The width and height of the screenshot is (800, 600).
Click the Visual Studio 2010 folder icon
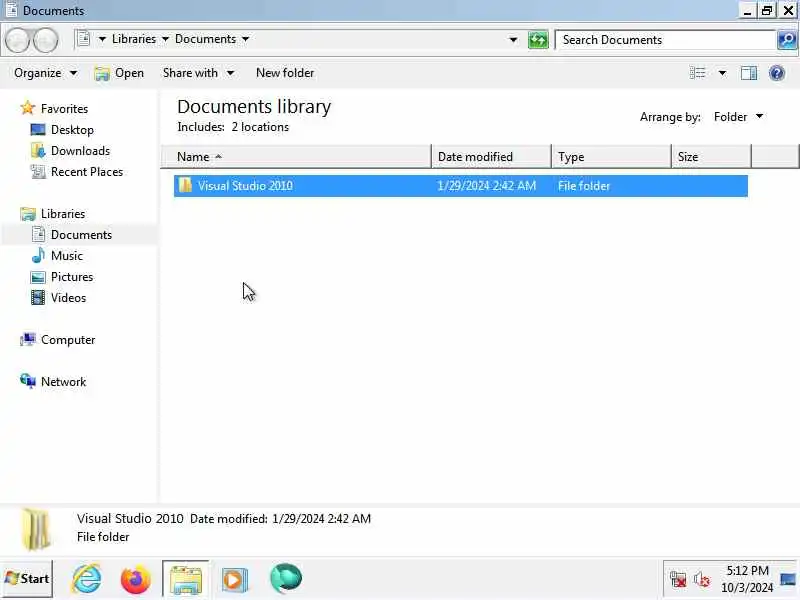point(185,185)
